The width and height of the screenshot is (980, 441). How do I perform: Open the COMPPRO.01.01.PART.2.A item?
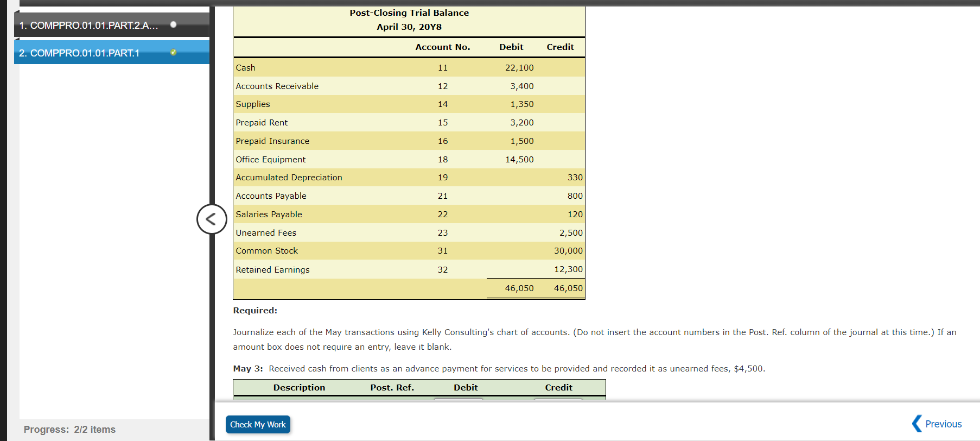coord(89,26)
